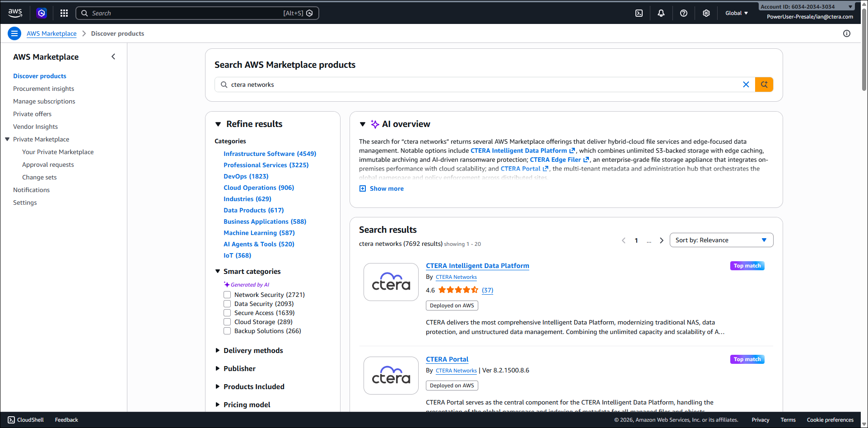
Task: Launch CloudShell from the top bar icon
Action: 639,13
